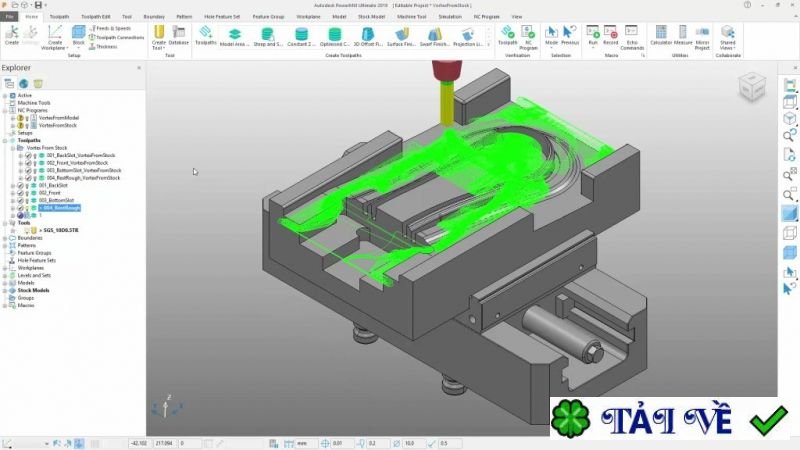Switch to the Boundary ribbon tab
This screenshot has height=450, width=800.
click(x=154, y=17)
